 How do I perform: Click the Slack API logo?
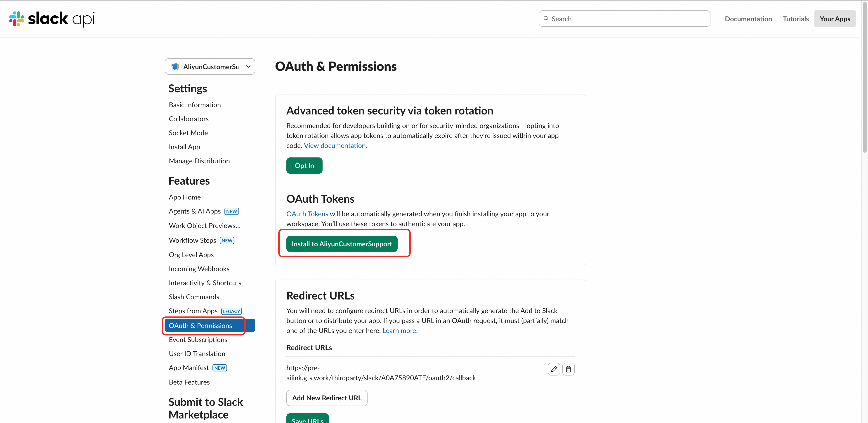click(x=52, y=19)
